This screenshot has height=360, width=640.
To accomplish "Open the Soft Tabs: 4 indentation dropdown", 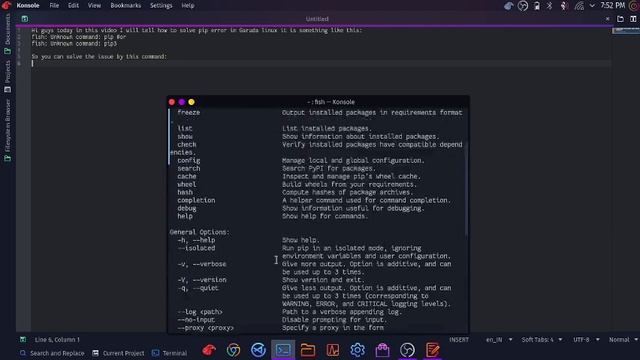I will tap(542, 340).
